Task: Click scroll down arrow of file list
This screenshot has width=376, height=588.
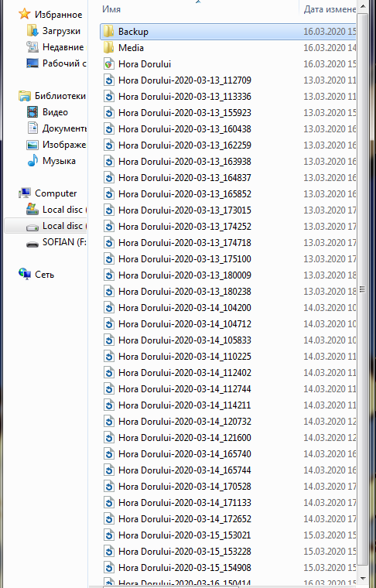Action: (x=363, y=577)
